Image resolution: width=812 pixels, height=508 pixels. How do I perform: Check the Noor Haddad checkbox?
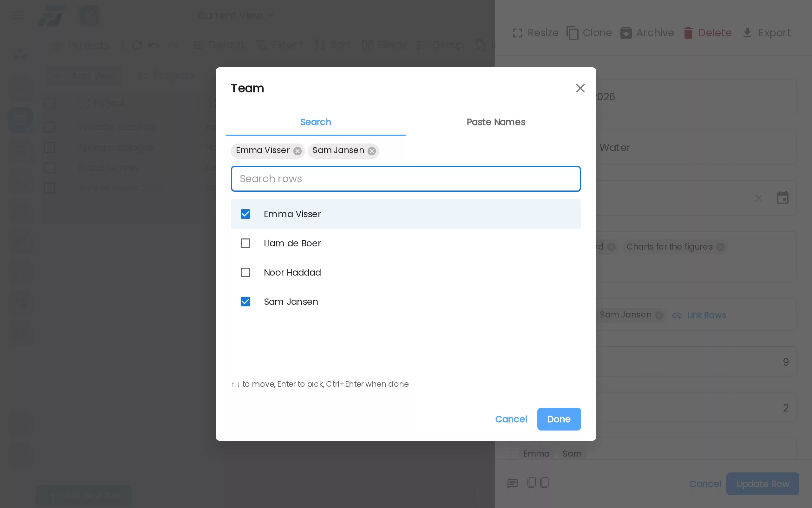[245, 272]
